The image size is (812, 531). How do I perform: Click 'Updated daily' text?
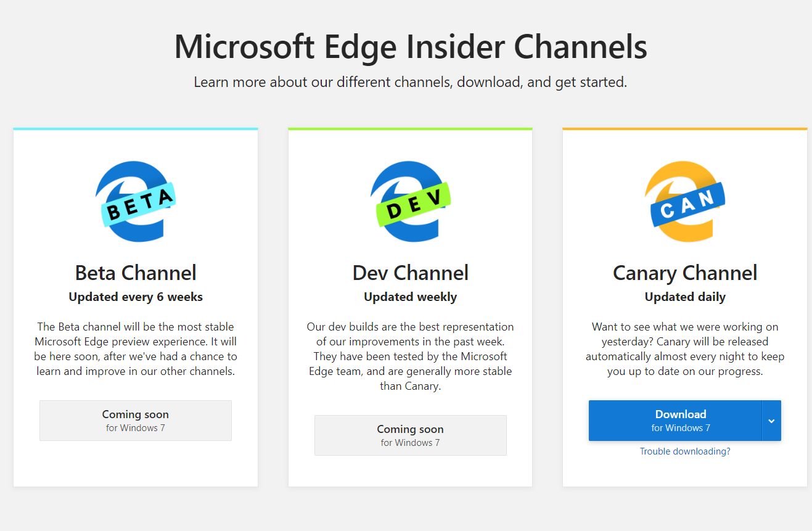(685, 297)
